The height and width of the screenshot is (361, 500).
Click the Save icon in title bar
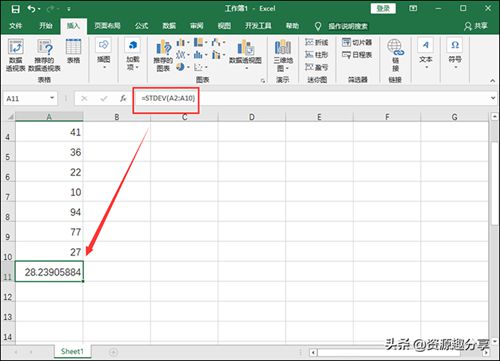[15, 9]
